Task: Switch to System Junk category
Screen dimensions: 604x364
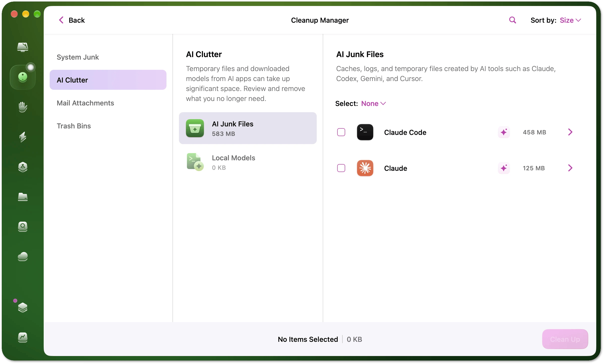Action: 108,57
